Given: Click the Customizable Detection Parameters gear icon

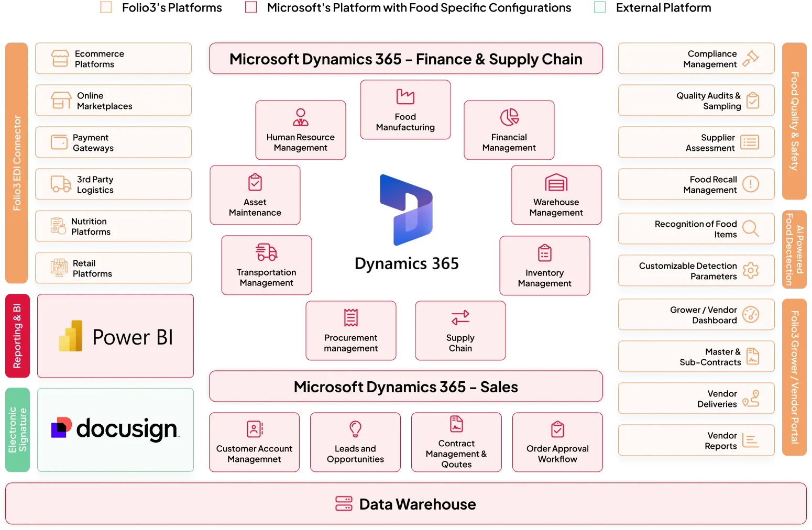Looking at the screenshot, I should (751, 270).
